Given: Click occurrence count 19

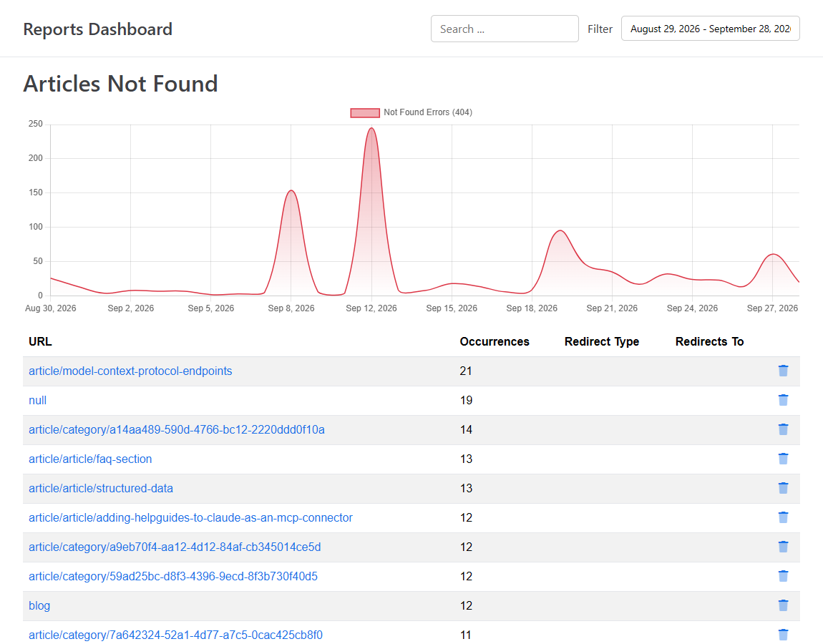Looking at the screenshot, I should tap(466, 401).
